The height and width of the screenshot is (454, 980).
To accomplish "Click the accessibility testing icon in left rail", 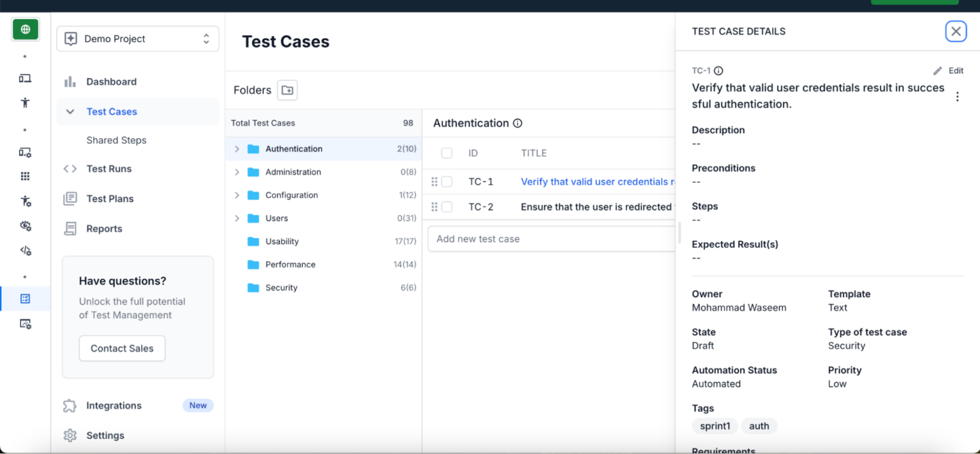I will pos(25,102).
